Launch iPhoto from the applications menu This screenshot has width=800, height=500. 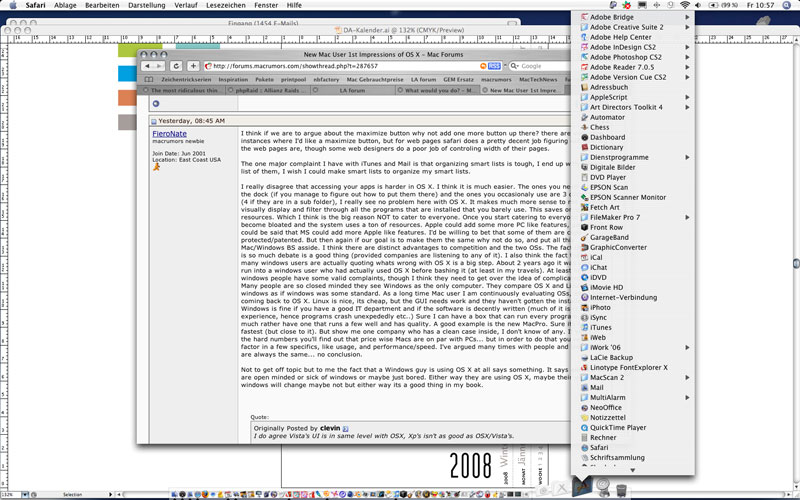tap(633, 307)
